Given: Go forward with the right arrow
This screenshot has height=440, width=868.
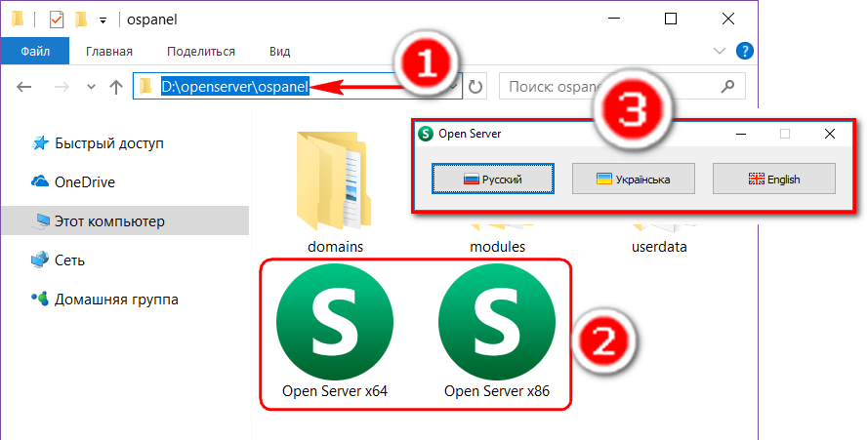Looking at the screenshot, I should (62, 87).
